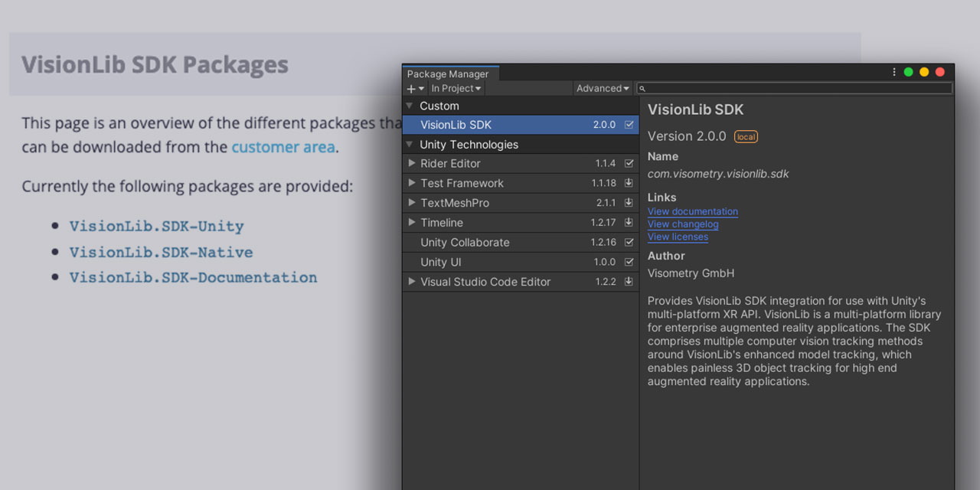Open the View documentation link
This screenshot has width=980, height=490.
point(691,211)
